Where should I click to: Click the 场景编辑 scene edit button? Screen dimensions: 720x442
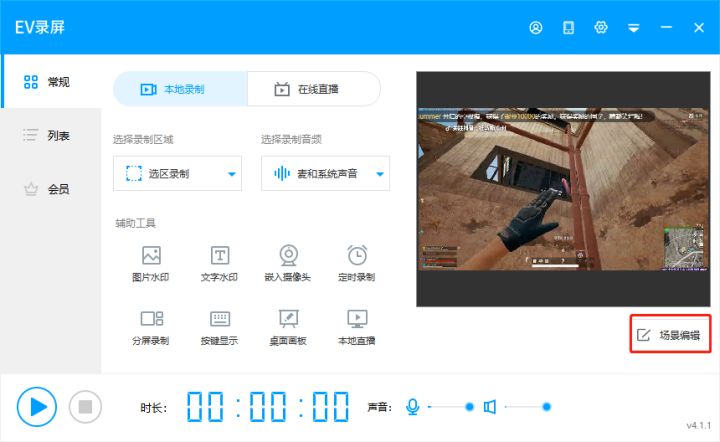point(670,335)
